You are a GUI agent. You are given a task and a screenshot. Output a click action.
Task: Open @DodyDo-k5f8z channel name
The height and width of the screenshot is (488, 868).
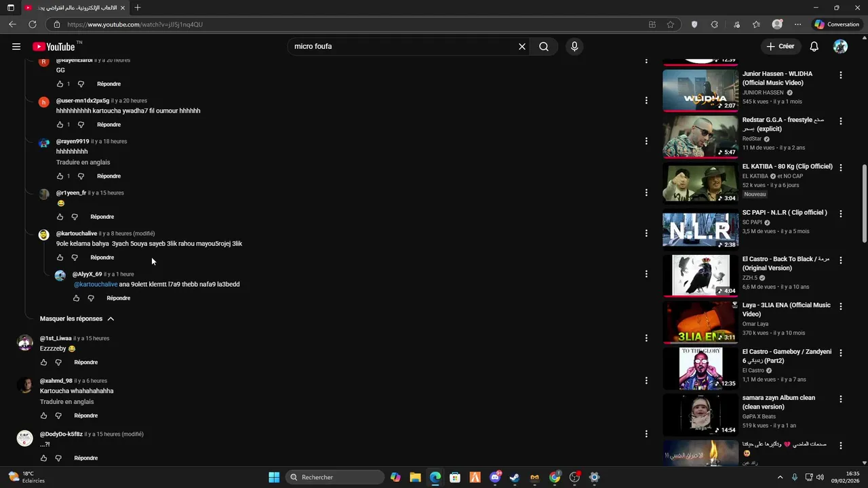61,434
